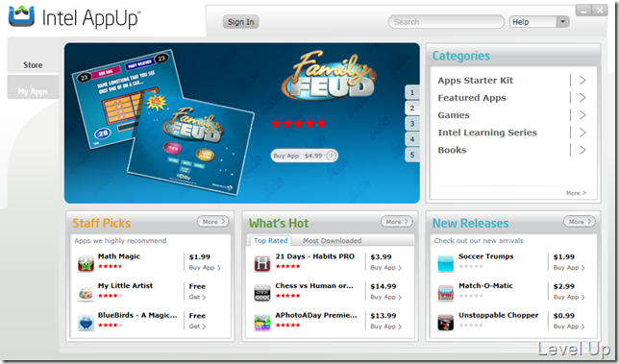The image size is (619, 364).
Task: Open More in What's Hot
Action: [396, 222]
